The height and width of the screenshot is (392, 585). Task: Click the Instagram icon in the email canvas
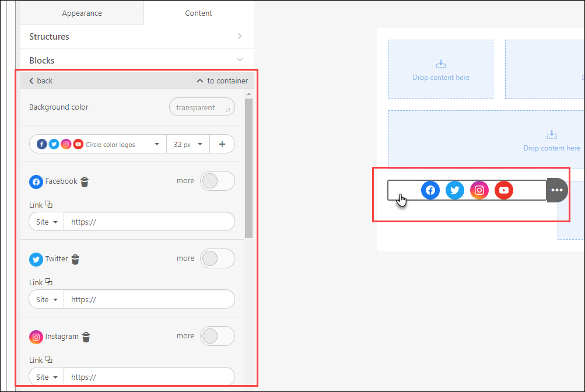tap(479, 190)
